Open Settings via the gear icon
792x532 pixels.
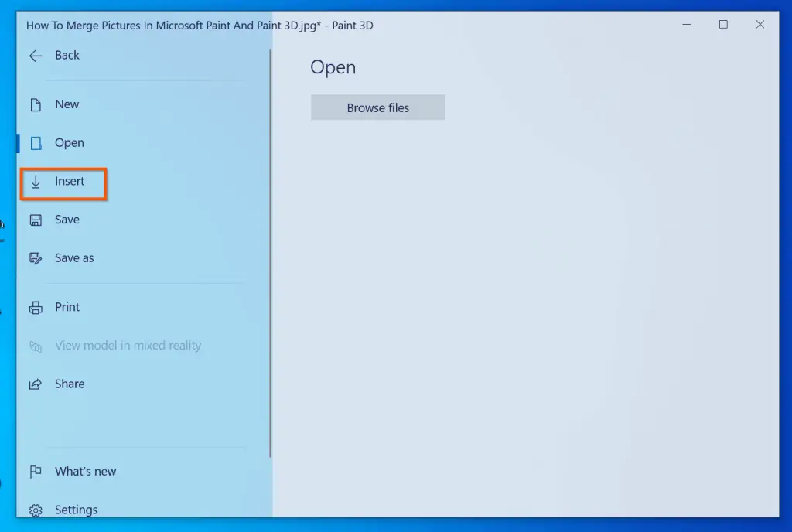36,510
